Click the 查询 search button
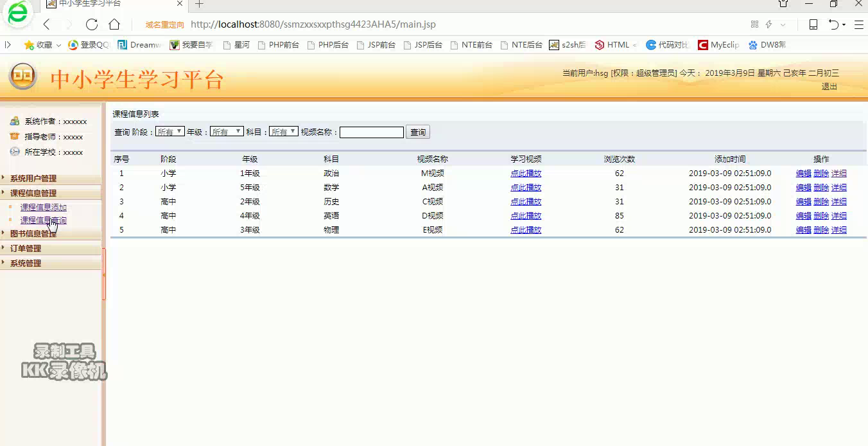The height and width of the screenshot is (446, 868). (418, 132)
